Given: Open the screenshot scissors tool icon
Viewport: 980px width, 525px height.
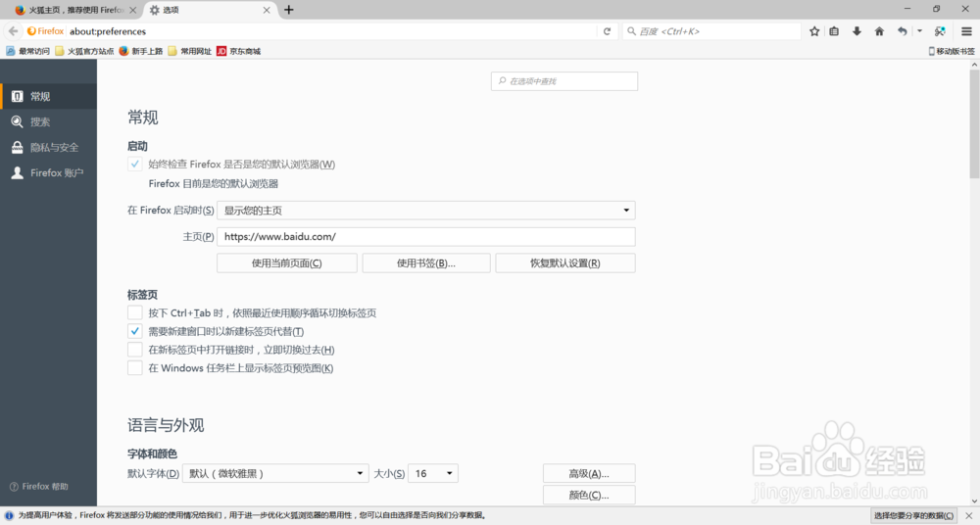Looking at the screenshot, I should tap(940, 31).
